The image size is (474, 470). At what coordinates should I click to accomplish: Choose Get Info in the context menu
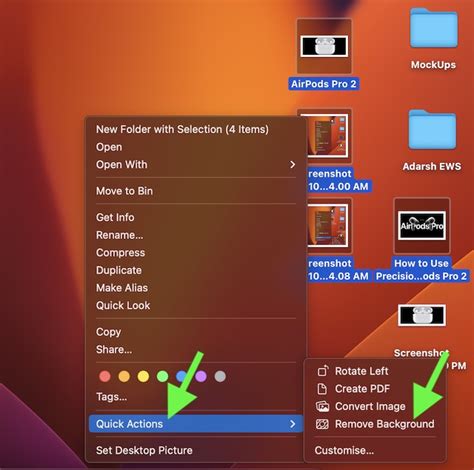coord(115,217)
